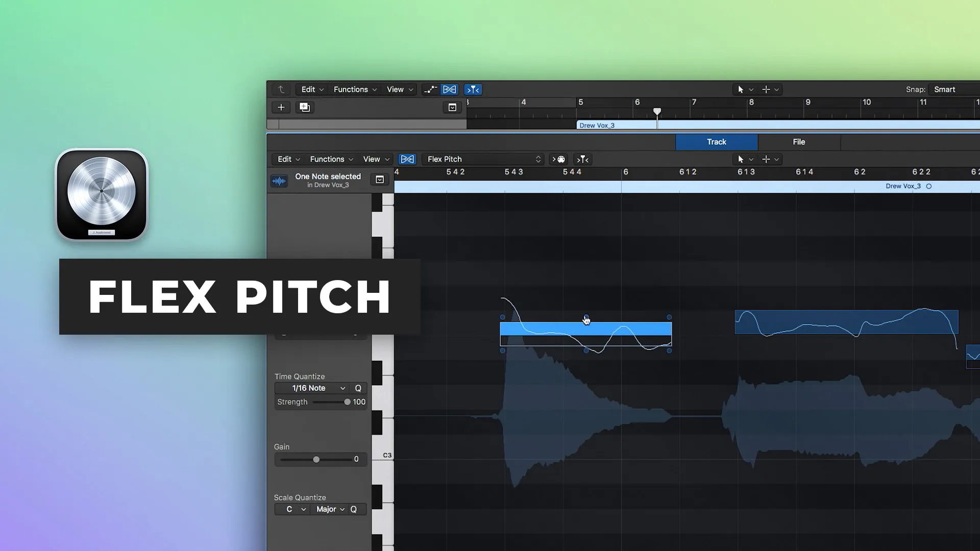The image size is (980, 551).
Task: Click bar 8 in the main ruler
Action: click(x=751, y=102)
